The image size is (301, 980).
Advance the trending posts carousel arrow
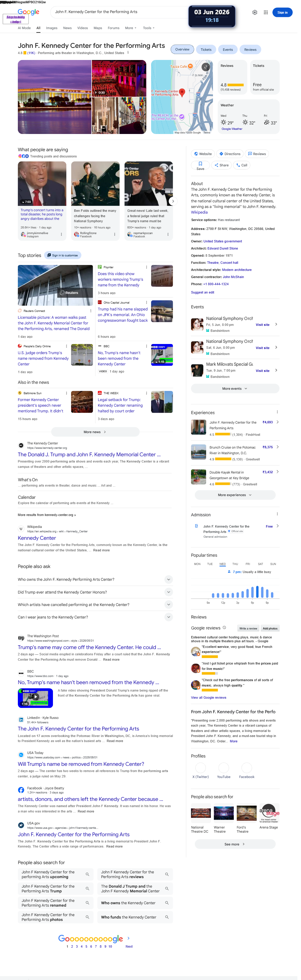(173, 201)
